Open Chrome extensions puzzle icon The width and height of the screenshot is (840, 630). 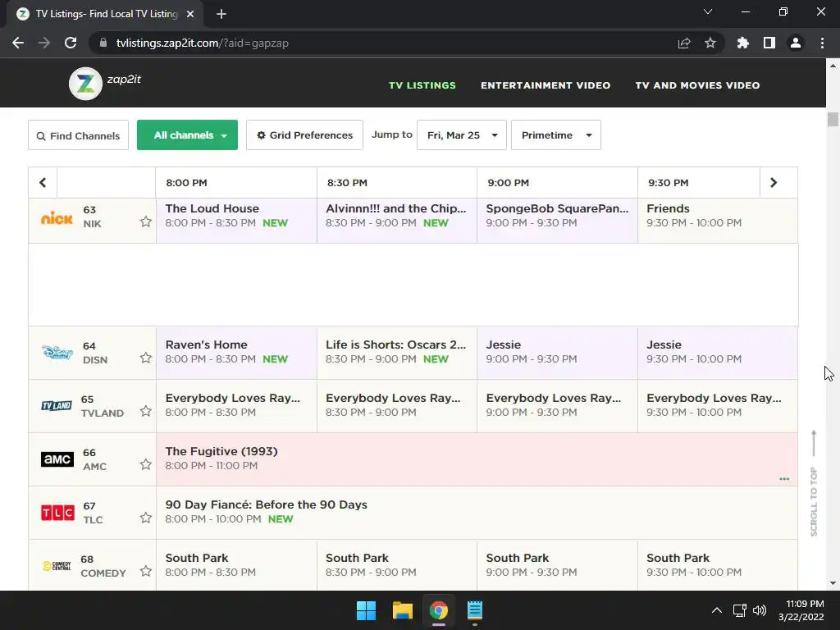click(742, 43)
